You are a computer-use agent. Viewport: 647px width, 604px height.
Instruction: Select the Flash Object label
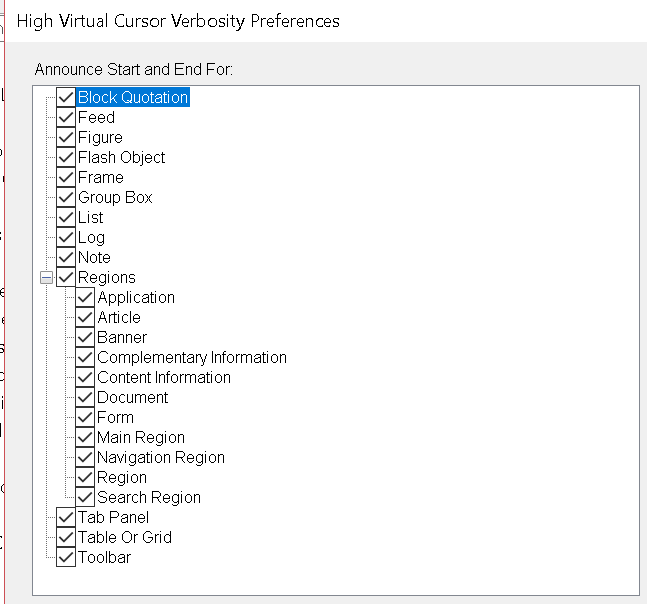coord(121,158)
